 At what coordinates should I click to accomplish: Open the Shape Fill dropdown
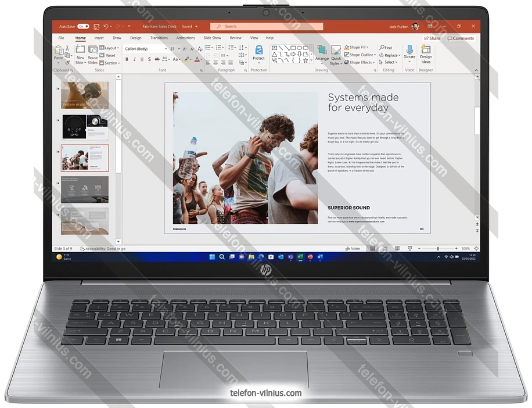[x=358, y=48]
